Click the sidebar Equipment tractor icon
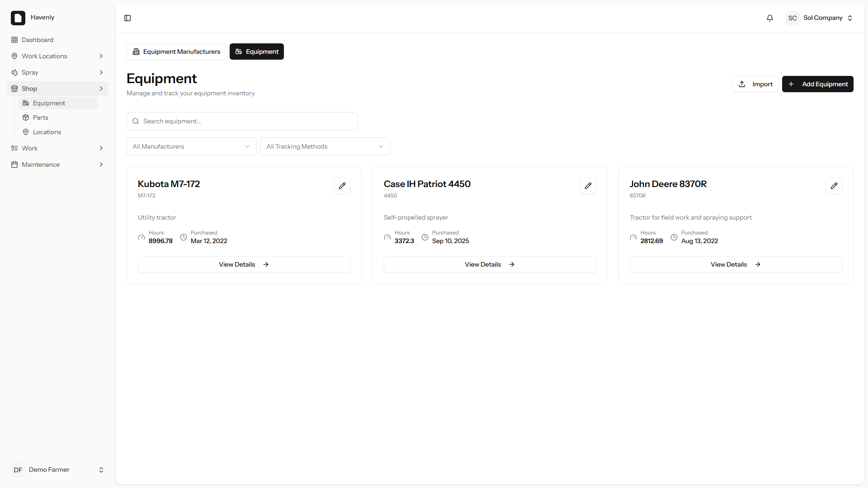The image size is (868, 488). click(x=26, y=103)
